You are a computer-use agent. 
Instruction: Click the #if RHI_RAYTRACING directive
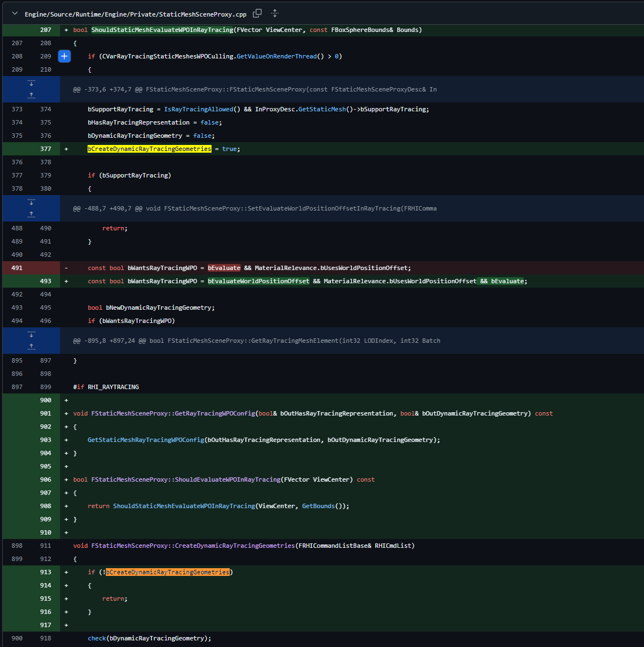[x=106, y=387]
